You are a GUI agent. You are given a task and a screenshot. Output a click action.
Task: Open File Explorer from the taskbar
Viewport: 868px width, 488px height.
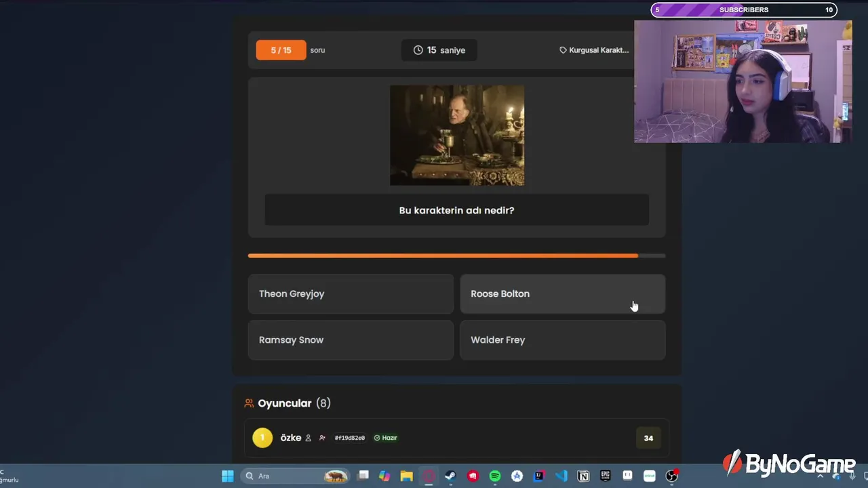click(x=406, y=476)
